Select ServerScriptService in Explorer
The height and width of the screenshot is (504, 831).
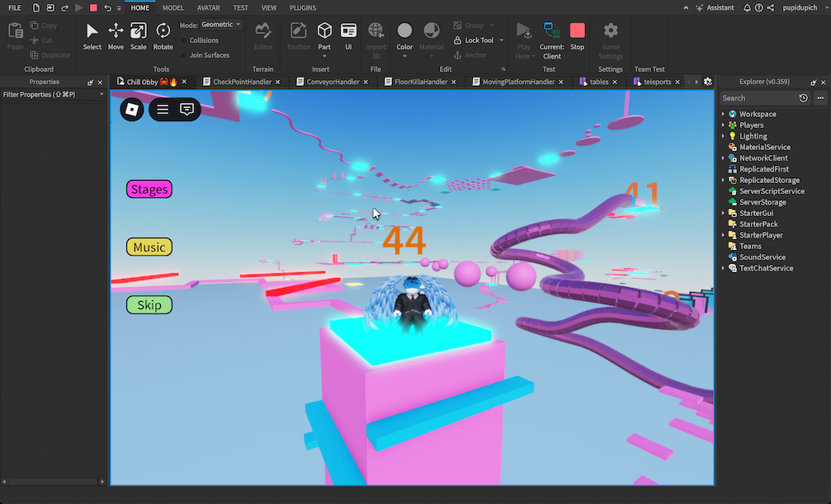pyautogui.click(x=772, y=191)
